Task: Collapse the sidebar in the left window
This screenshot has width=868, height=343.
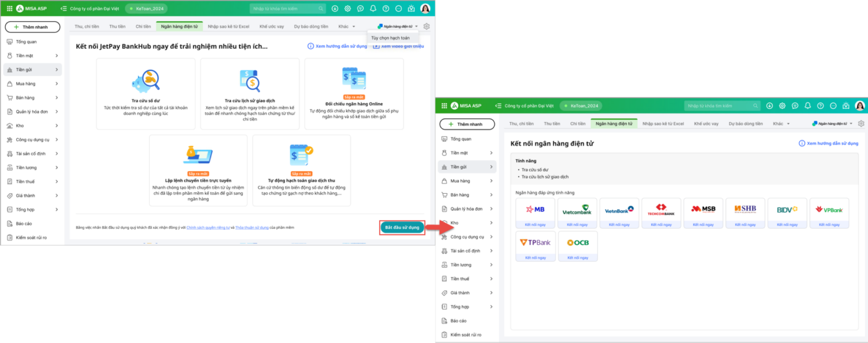Action: [x=63, y=9]
